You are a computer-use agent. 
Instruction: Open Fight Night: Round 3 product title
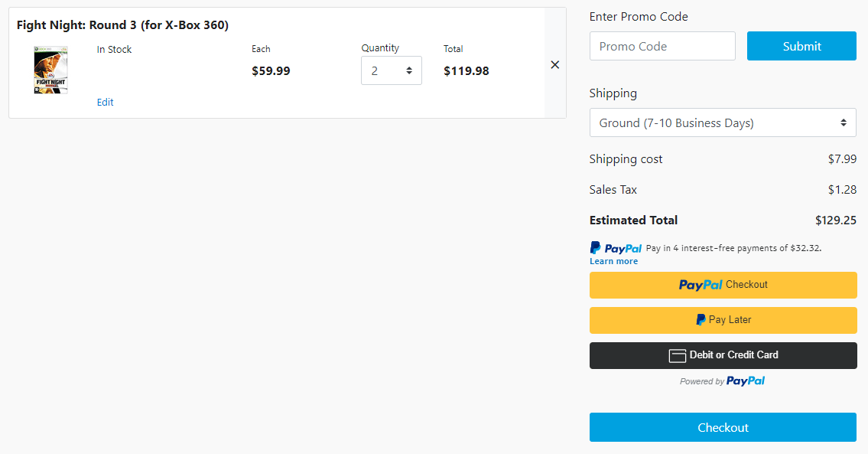click(x=122, y=25)
